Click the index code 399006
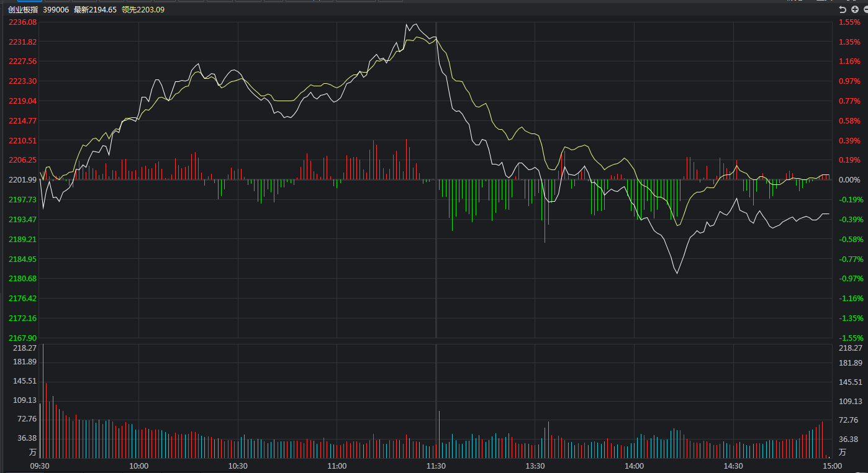 tap(56, 10)
